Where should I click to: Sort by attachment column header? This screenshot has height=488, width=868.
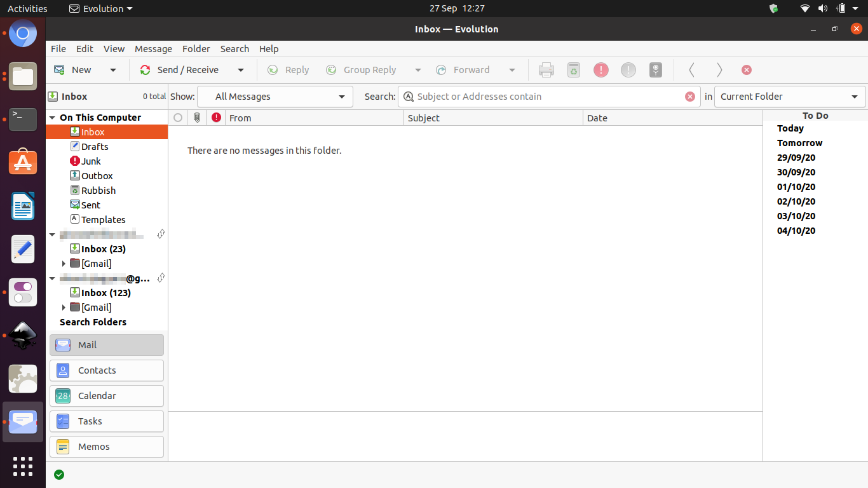click(197, 118)
